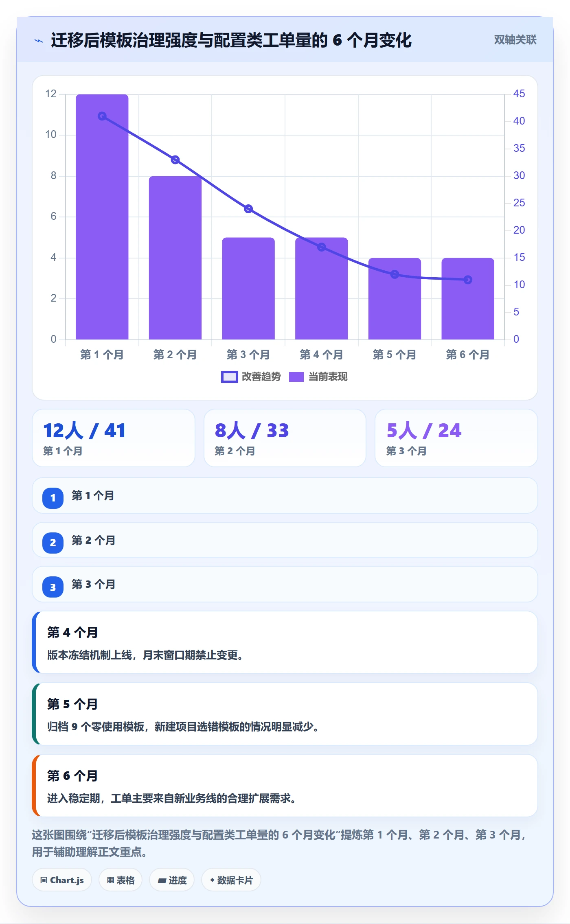Click the number 2 step badge
Image resolution: width=570 pixels, height=924 pixels.
click(53, 543)
